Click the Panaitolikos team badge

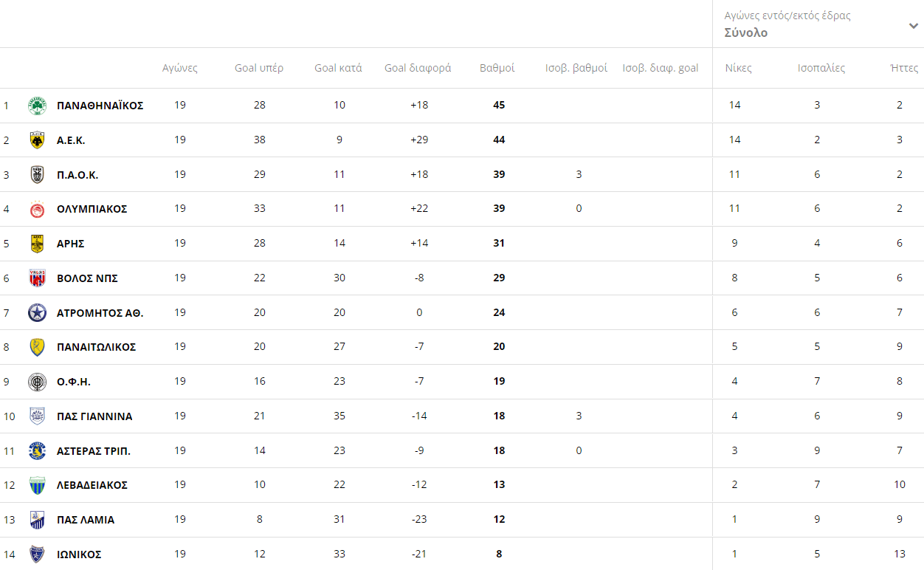(x=37, y=347)
